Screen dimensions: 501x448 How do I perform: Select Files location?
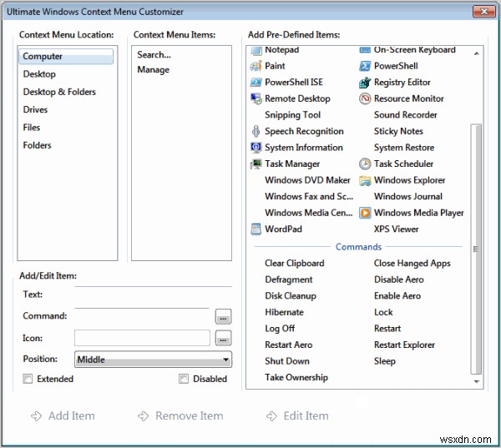(32, 128)
